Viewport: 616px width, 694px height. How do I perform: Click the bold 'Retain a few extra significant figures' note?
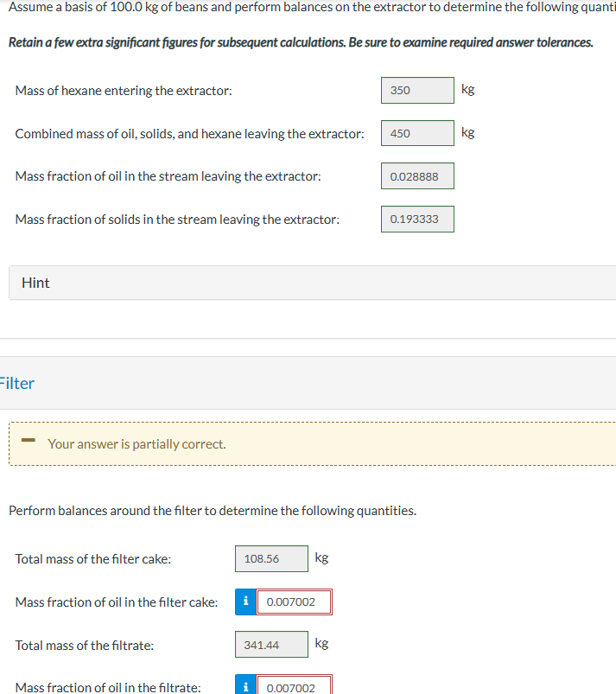[301, 42]
